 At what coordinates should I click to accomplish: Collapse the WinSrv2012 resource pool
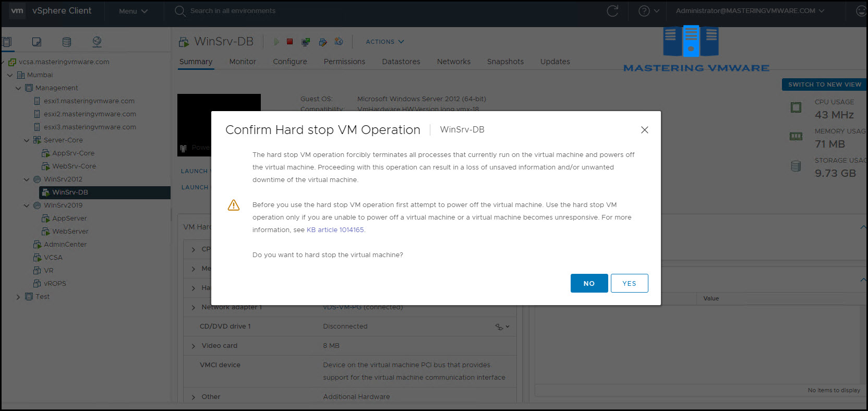click(x=27, y=179)
